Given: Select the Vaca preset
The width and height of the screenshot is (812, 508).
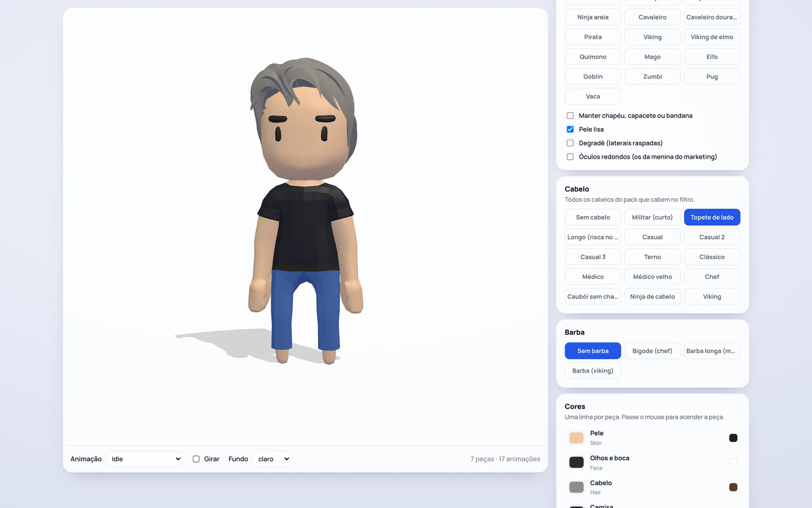Looking at the screenshot, I should pyautogui.click(x=593, y=96).
